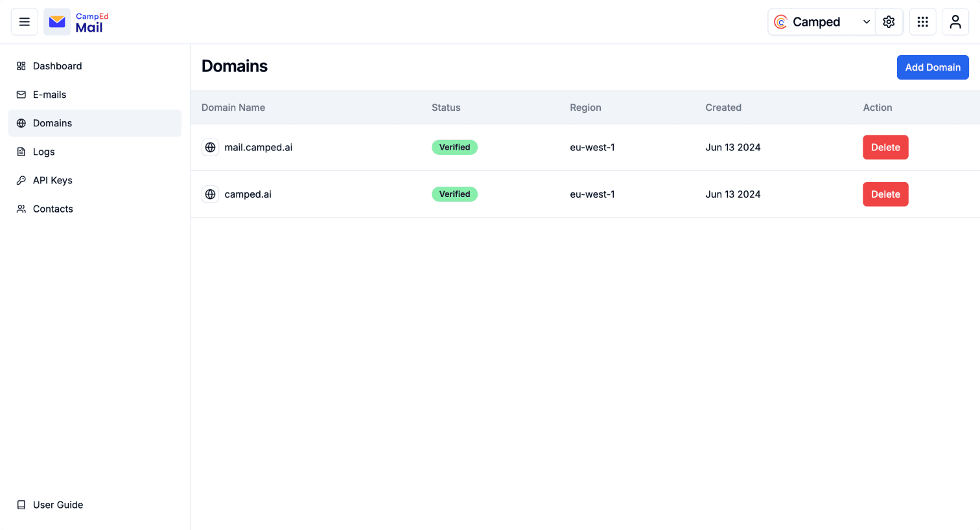980x530 pixels.
Task: Open the mail.camped.ai domain name
Action: coord(258,148)
